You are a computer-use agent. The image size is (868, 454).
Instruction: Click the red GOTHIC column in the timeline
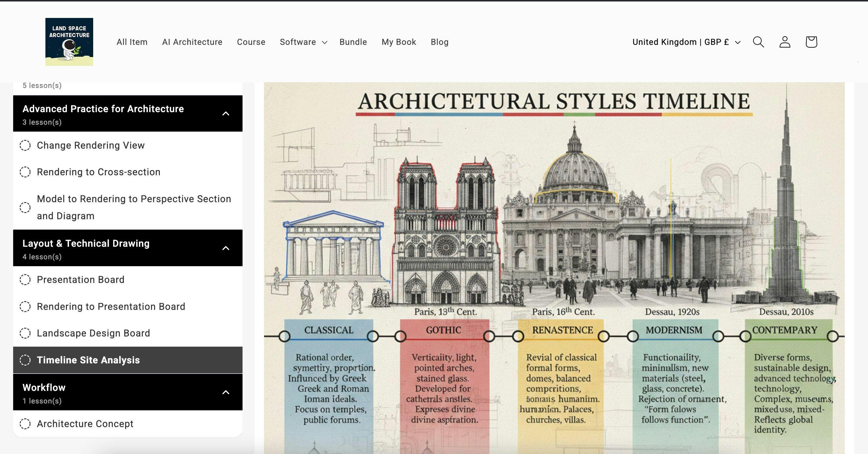(444, 381)
